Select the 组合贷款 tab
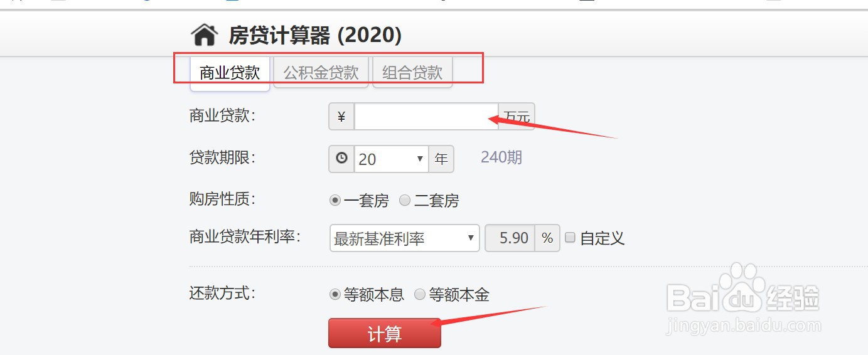 [412, 73]
